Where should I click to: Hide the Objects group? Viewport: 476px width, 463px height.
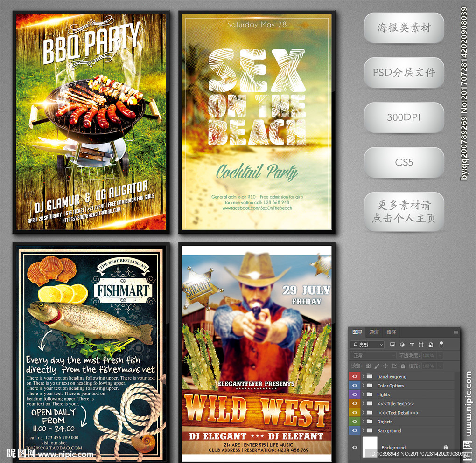tap(354, 422)
